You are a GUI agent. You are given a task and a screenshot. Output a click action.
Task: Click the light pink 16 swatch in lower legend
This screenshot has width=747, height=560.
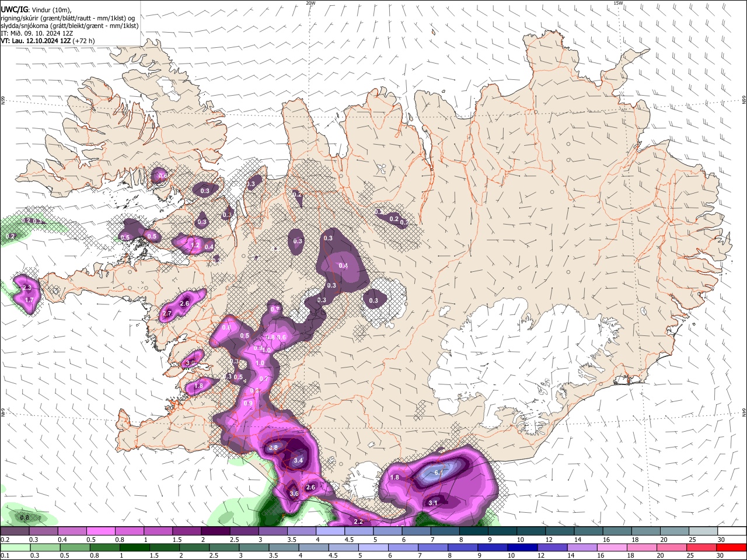tap(612, 547)
